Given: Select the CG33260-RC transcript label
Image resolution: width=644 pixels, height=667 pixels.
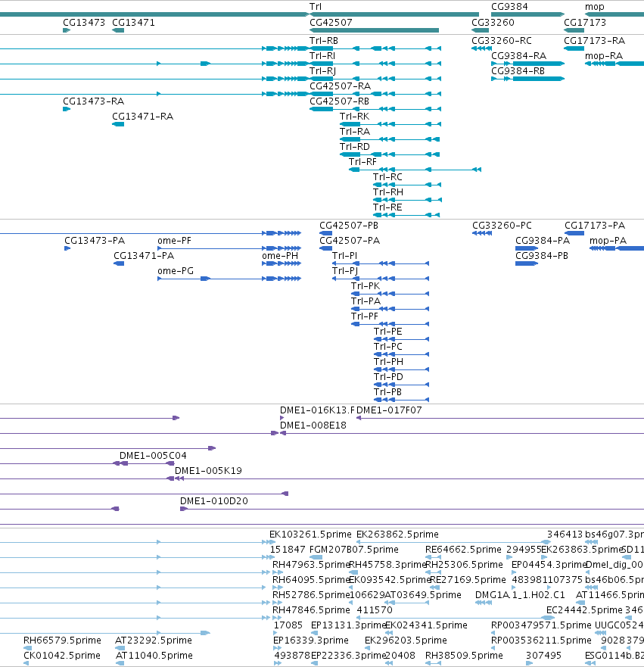Looking at the screenshot, I should click(502, 41).
